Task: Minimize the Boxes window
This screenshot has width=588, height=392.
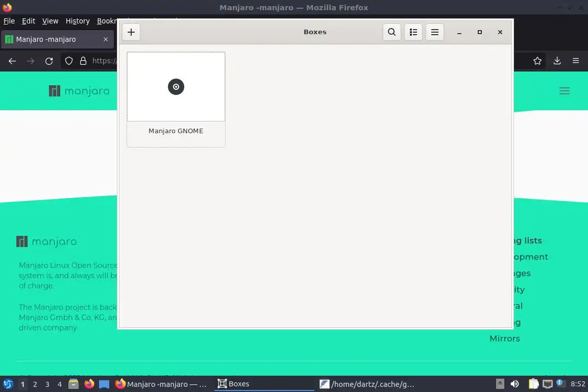Action: tap(459, 32)
